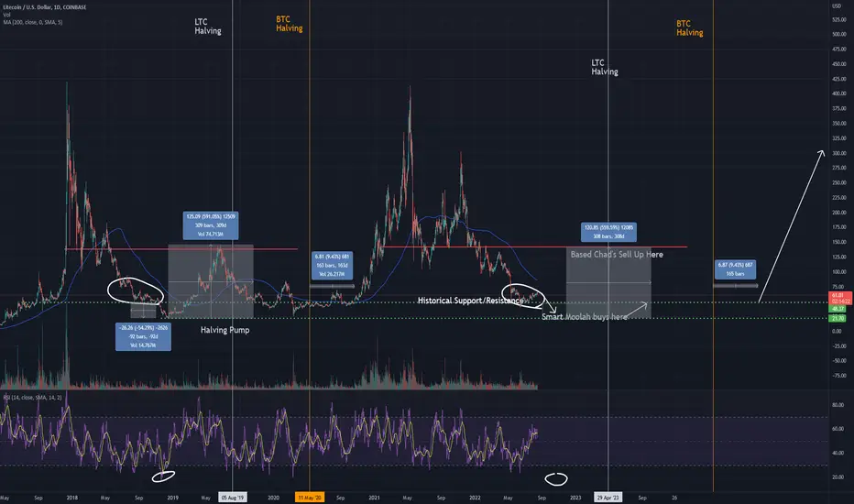
Task: Click the 20.00 RSI axis label
Action: (x=838, y=477)
